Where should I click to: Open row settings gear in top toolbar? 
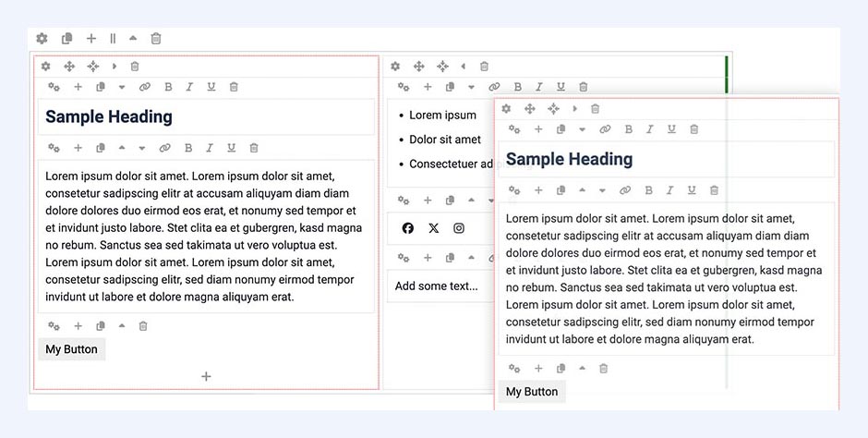pyautogui.click(x=42, y=38)
